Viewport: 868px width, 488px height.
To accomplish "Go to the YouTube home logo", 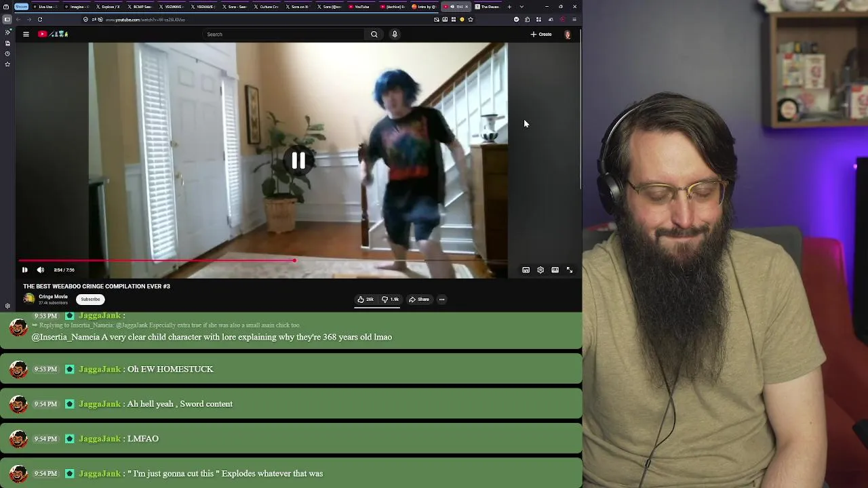I will (53, 34).
